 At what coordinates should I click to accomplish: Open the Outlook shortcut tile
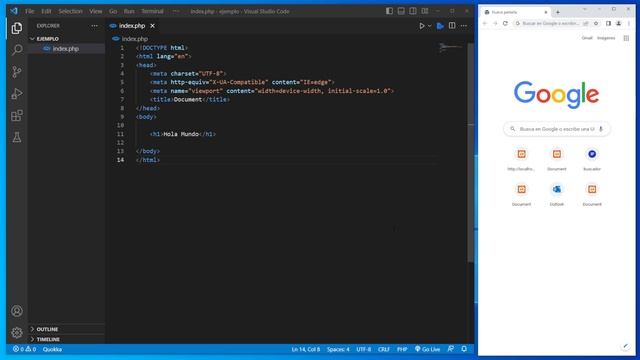pos(557,193)
